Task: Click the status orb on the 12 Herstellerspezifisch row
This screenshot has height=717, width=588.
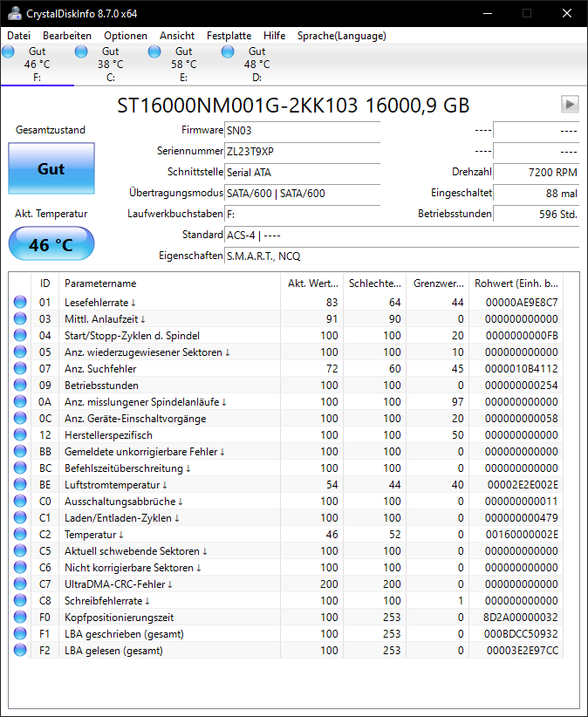Action: click(20, 434)
